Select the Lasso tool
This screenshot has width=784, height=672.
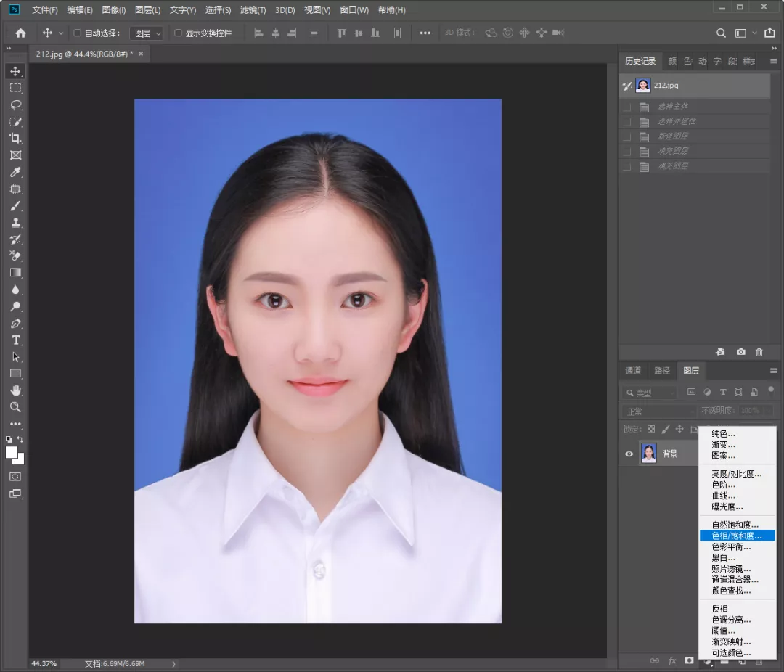tap(15, 105)
